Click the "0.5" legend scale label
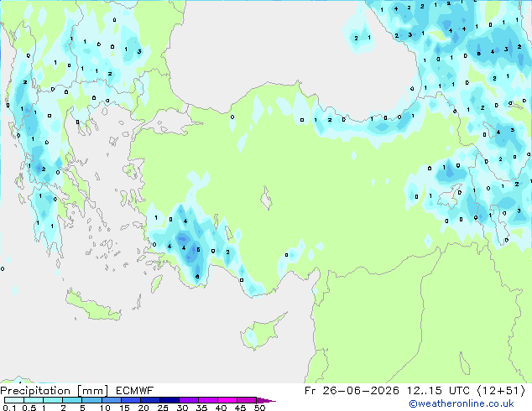The width and height of the screenshot is (532, 411). (29, 408)
